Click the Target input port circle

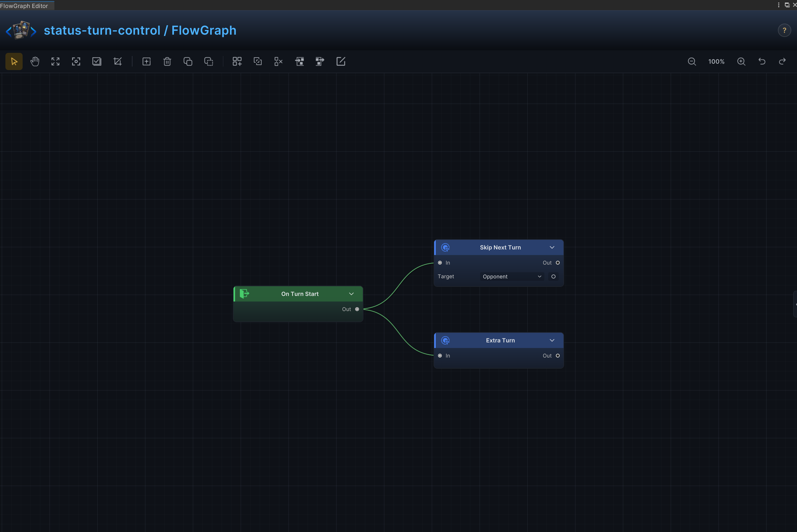553,277
